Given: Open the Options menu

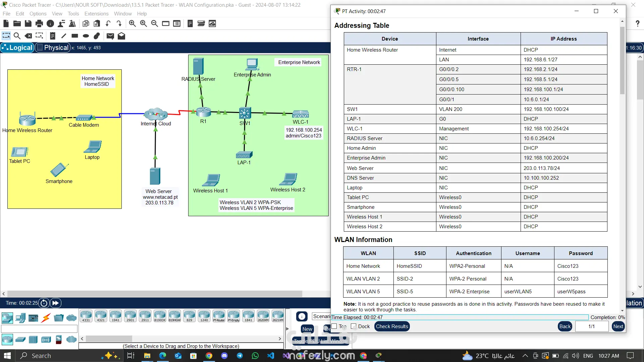Looking at the screenshot, I should pyautogui.click(x=38, y=14).
